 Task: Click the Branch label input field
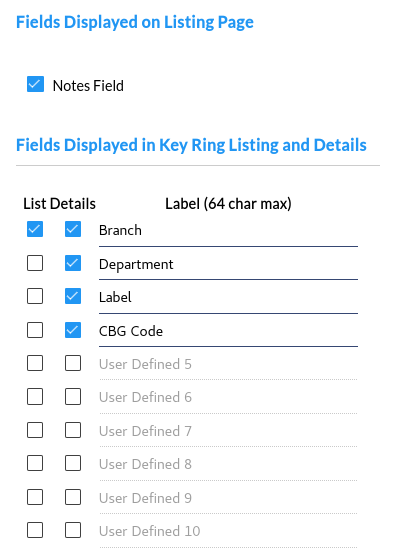click(228, 231)
